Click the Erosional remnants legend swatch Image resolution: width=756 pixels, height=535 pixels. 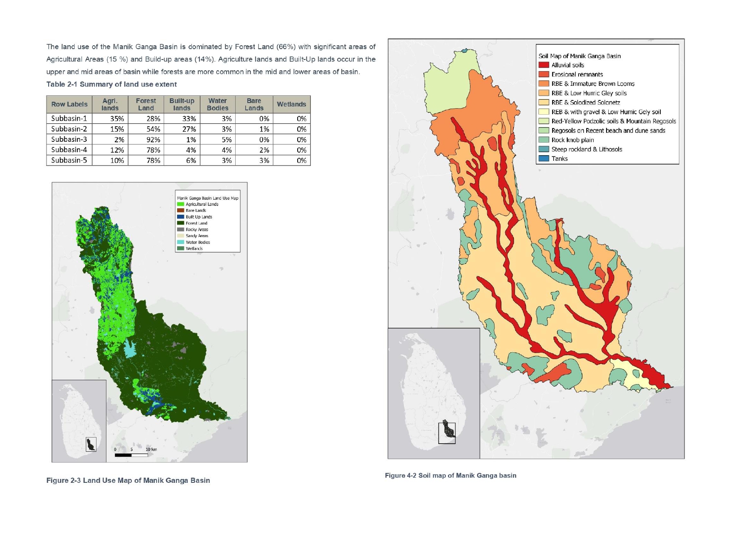point(544,75)
